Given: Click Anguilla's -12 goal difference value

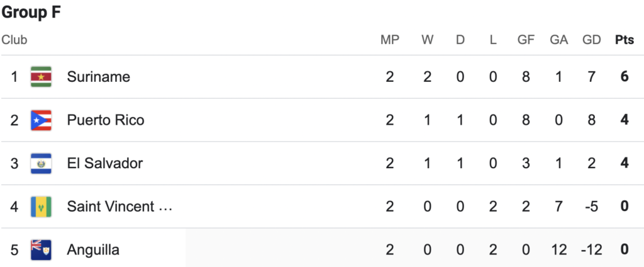Looking at the screenshot, I should 591,250.
